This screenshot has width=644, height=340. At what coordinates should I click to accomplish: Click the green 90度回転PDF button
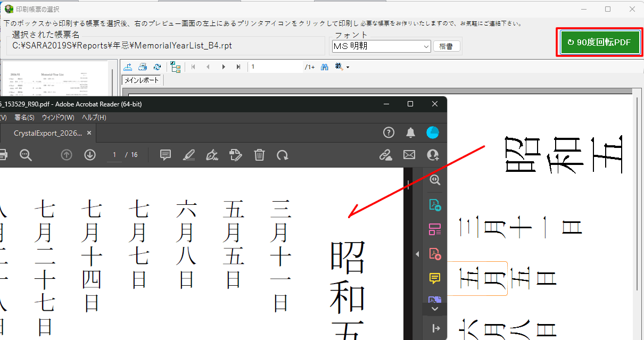pyautogui.click(x=600, y=42)
